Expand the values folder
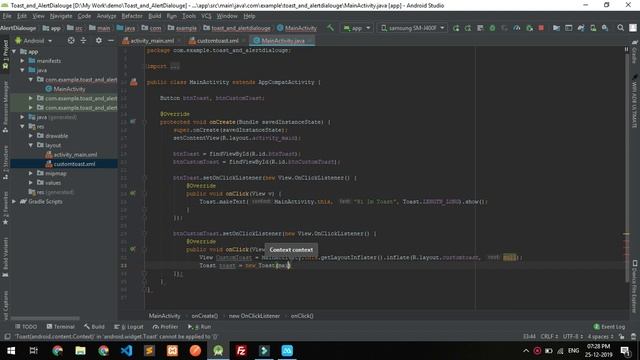Screen dimensions: 640x360 point(31,183)
